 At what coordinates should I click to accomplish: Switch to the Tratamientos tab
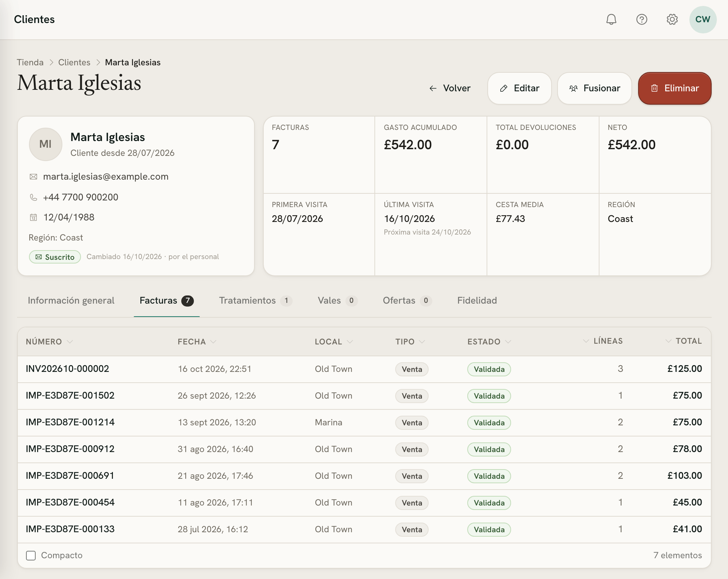point(256,300)
